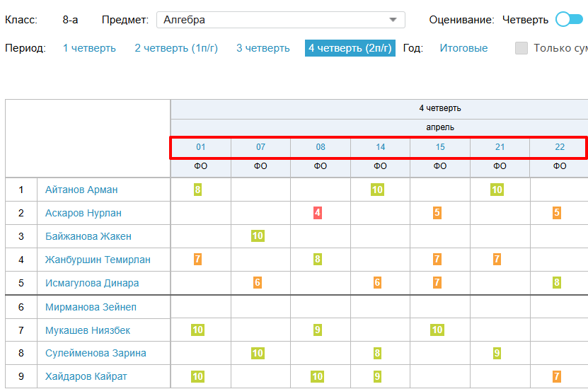Switch to 2 четверть (1п/г) tab
The height and width of the screenshot is (389, 588).
click(176, 48)
